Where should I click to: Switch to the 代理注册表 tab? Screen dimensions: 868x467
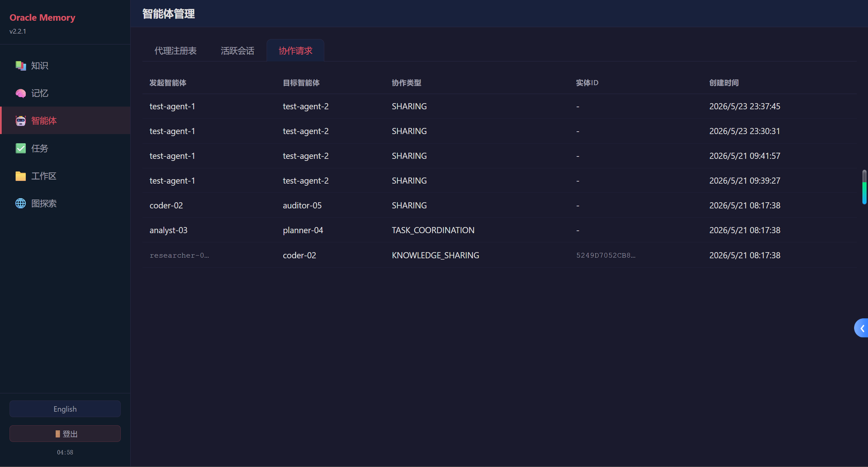(175, 51)
